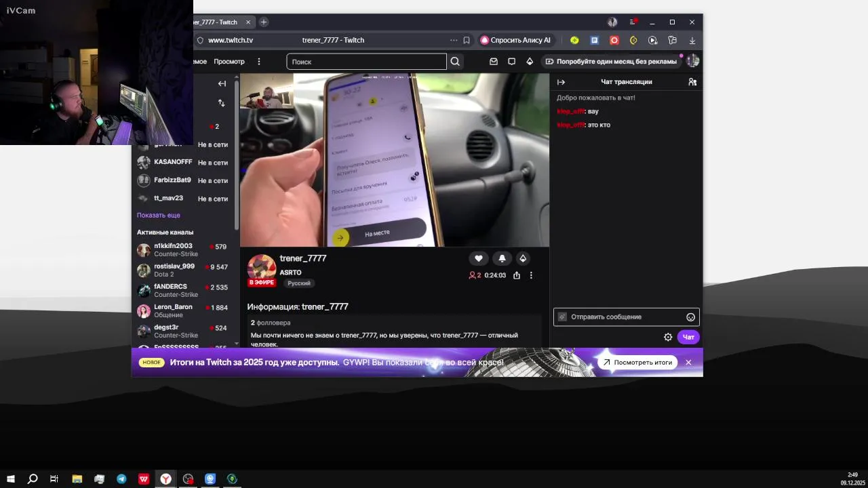
Task: Bookmark this page with bookmark icon
Action: pos(467,41)
